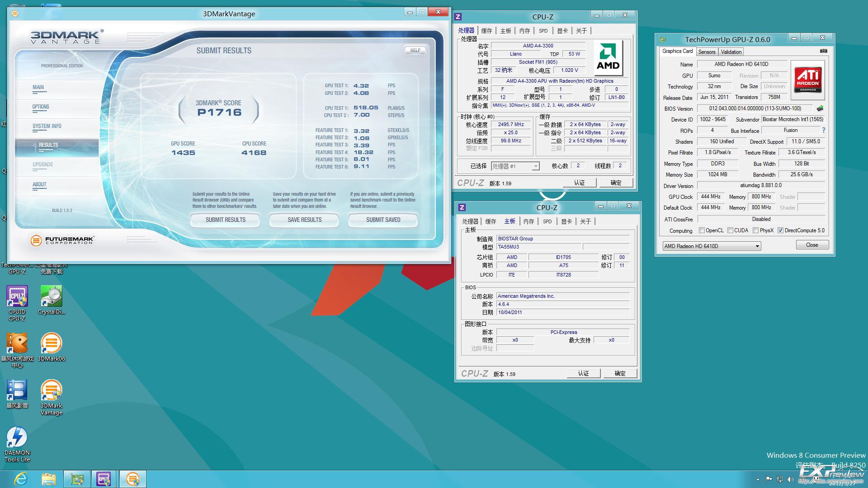868x488 pixels.
Task: Click 认证 in CPU-Z processor window
Action: click(x=579, y=183)
